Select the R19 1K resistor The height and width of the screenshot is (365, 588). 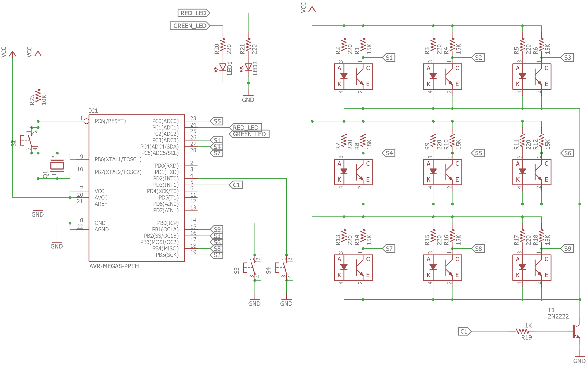522,331
